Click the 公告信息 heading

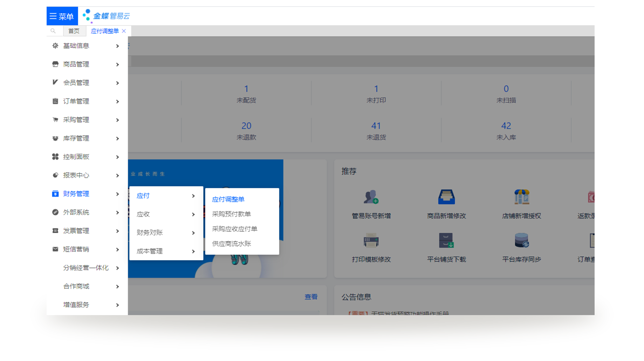tap(356, 297)
